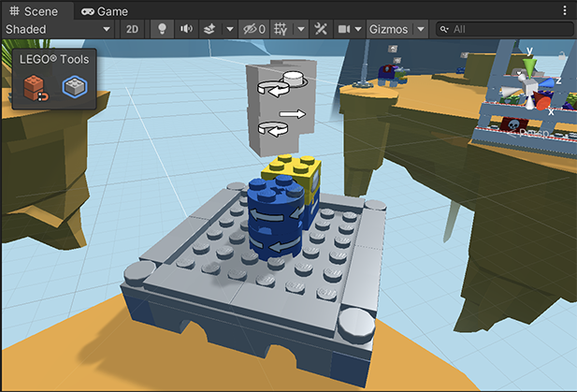
Task: Select the Scene tab
Action: click(34, 11)
